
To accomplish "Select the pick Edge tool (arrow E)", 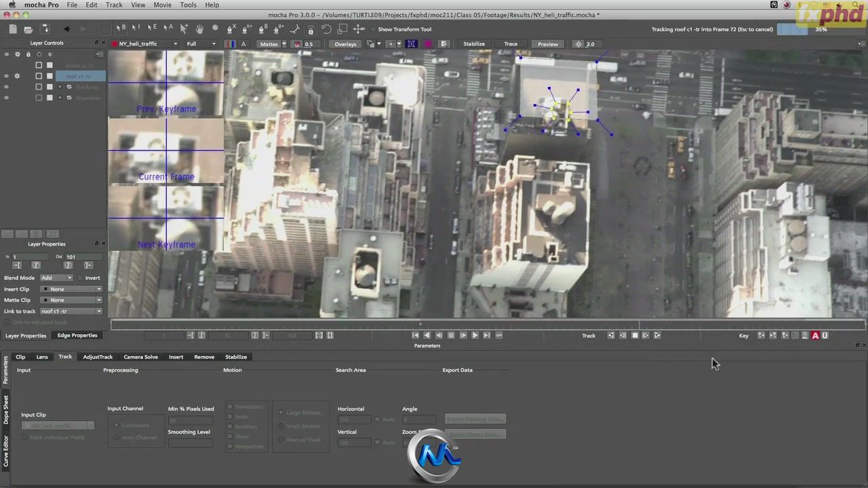I will pyautogui.click(x=152, y=28).
